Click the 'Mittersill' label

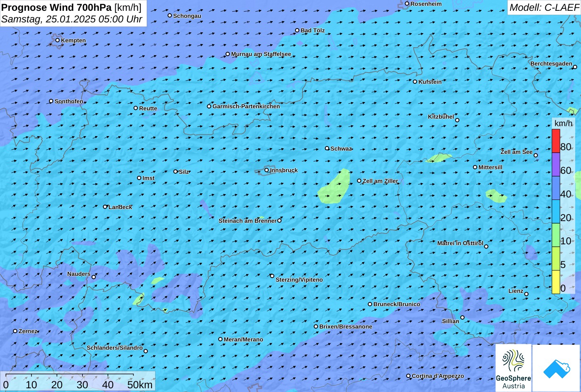(x=491, y=167)
